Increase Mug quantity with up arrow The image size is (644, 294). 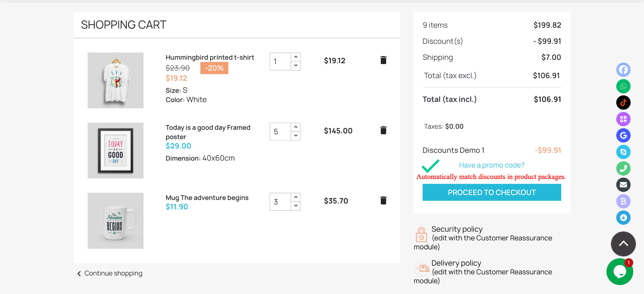pos(296,197)
